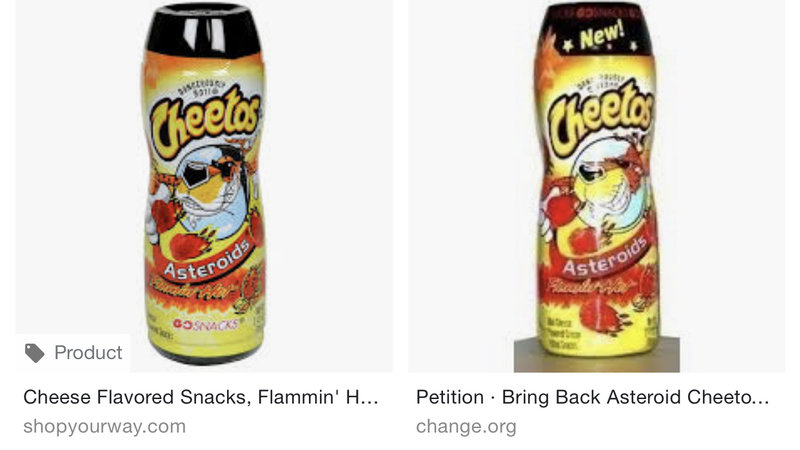Open the change.org source link

[466, 427]
